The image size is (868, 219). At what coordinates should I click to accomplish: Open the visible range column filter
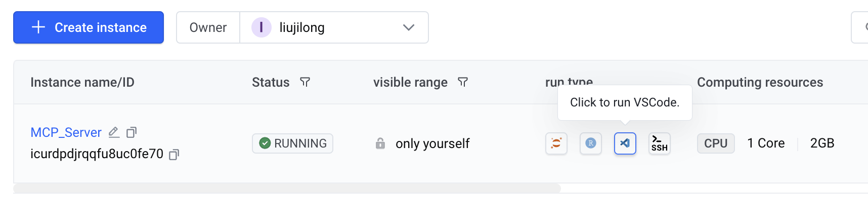pos(463,82)
